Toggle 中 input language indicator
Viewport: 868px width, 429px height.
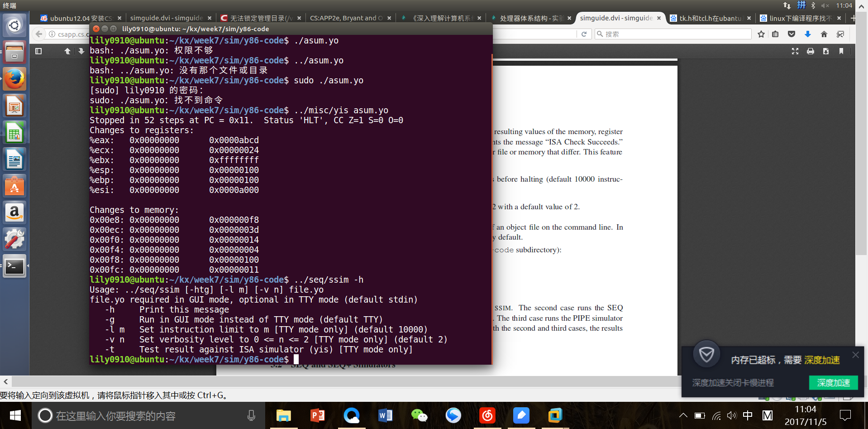(x=748, y=415)
